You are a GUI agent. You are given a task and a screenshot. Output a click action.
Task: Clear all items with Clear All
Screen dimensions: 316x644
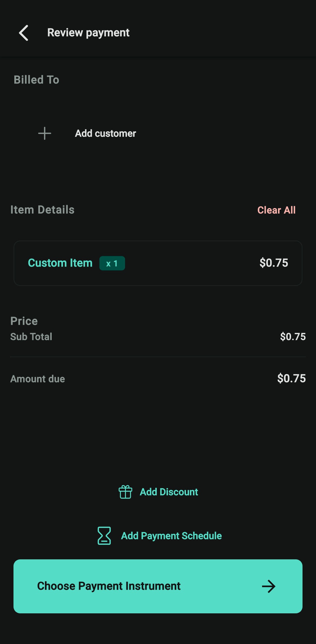click(276, 210)
